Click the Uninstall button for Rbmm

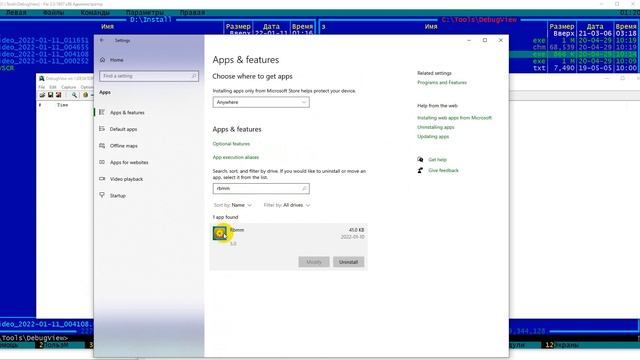[348, 262]
